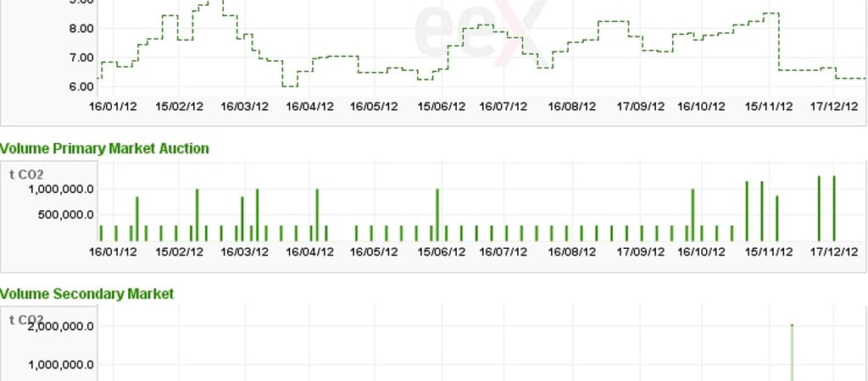Click the 2,000,000.0 label on secondary market axis
The image size is (868, 381).
(61, 327)
